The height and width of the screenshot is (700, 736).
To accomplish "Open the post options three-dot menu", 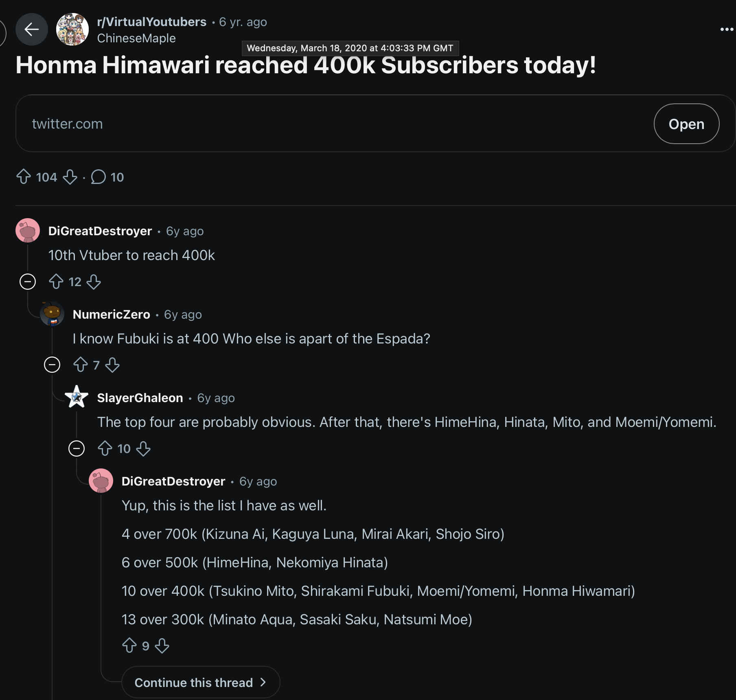I will click(726, 29).
